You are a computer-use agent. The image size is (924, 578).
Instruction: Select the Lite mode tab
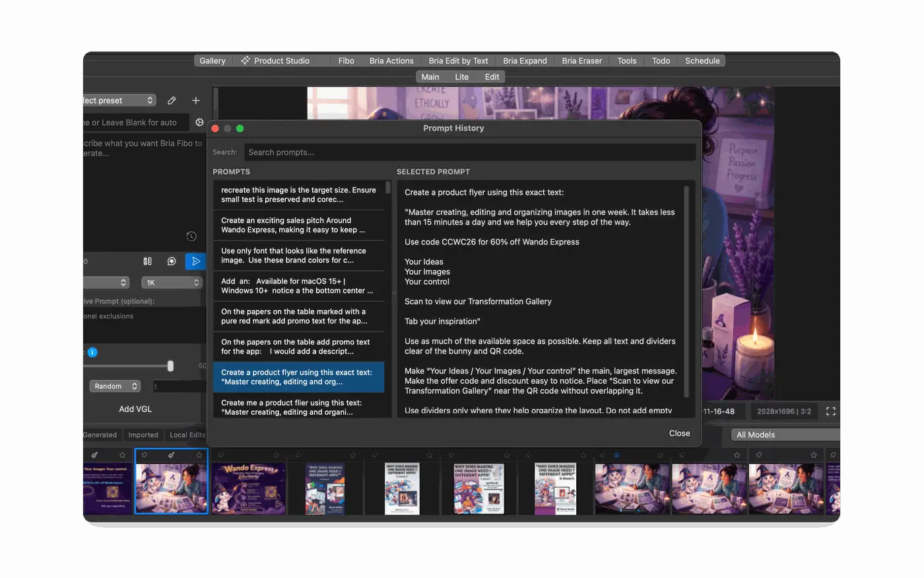coord(462,77)
